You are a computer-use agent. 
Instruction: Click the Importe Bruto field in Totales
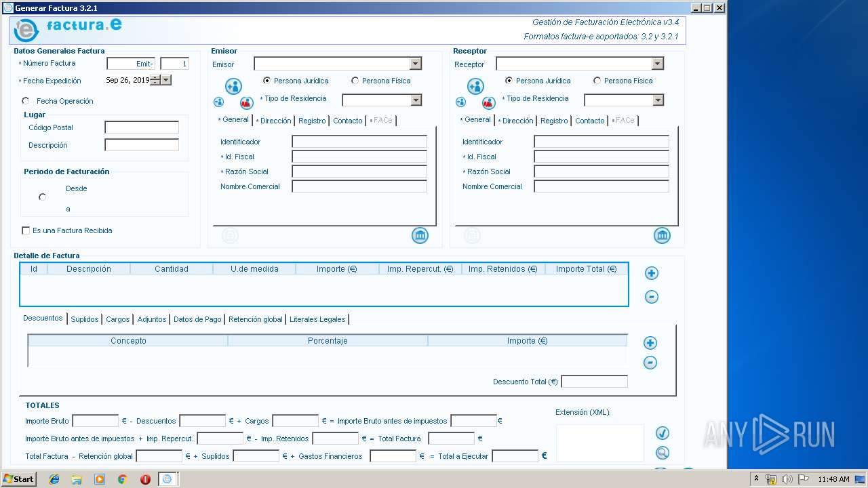tap(96, 421)
